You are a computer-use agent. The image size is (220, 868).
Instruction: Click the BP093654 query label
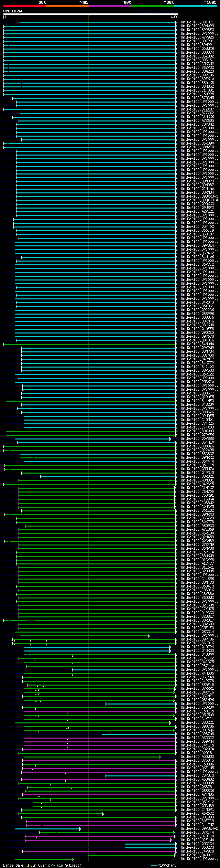13,11
